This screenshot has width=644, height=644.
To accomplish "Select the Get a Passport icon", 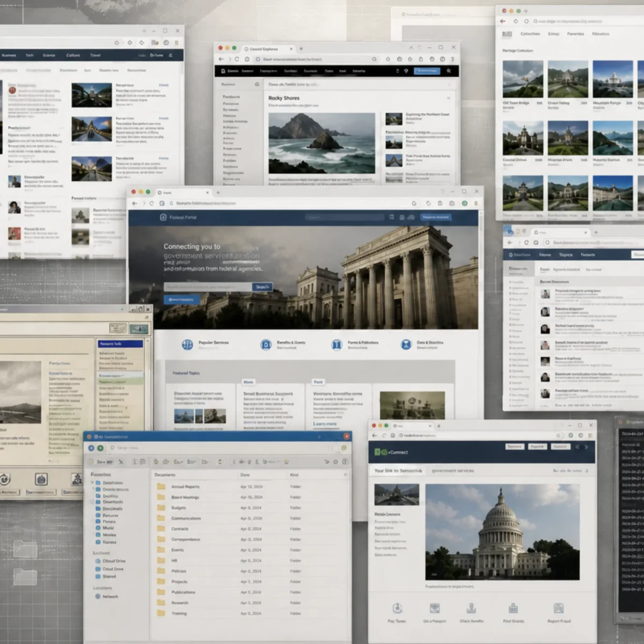I will [x=435, y=608].
